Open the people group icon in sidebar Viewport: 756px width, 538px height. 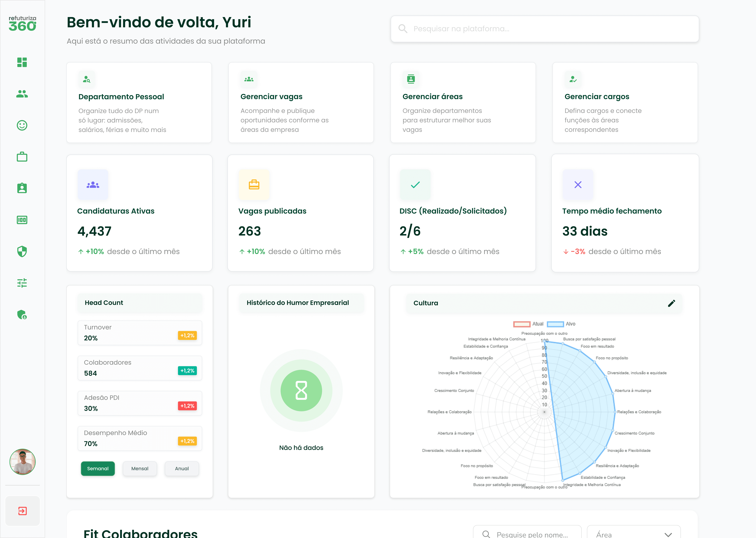(x=22, y=94)
